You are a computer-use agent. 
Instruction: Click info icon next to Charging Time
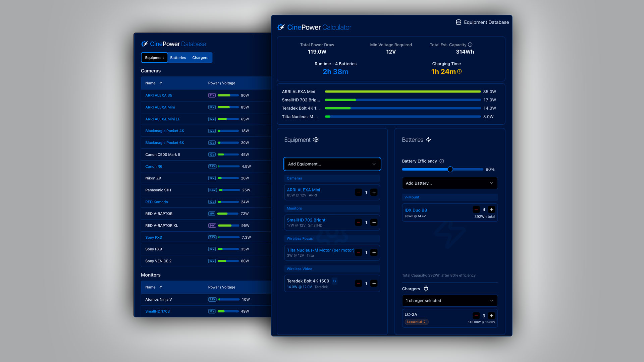click(460, 71)
